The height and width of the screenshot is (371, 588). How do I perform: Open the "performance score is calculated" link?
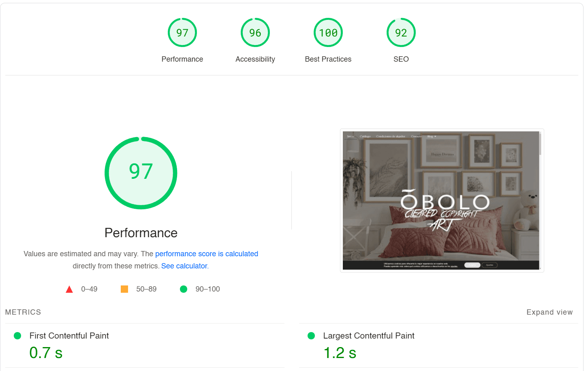(206, 254)
